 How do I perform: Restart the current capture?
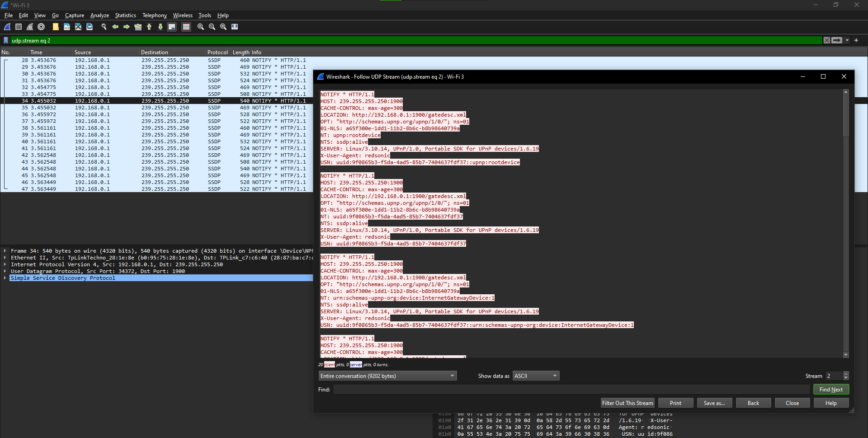pos(30,27)
